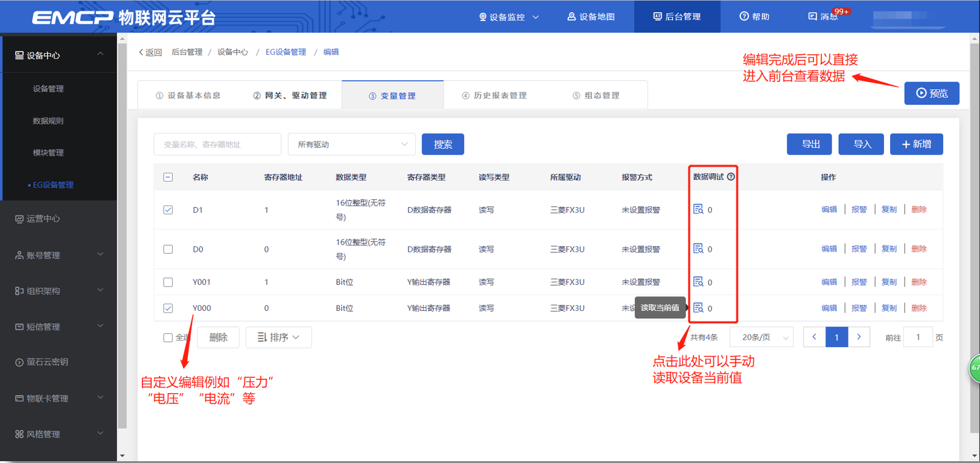
Task: Click the EMCP platform logo
Action: click(124, 17)
